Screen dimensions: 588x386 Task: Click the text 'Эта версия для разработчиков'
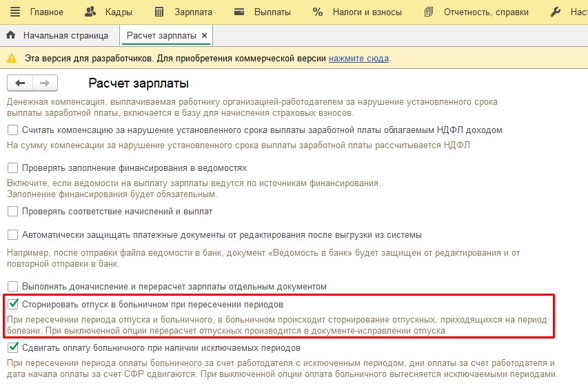click(88, 59)
